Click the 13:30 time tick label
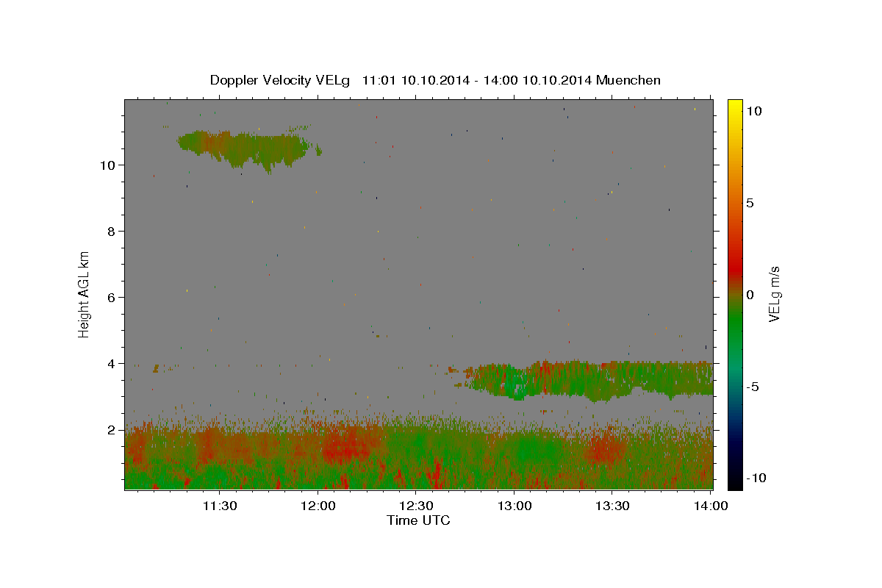882x588 pixels. click(x=612, y=506)
